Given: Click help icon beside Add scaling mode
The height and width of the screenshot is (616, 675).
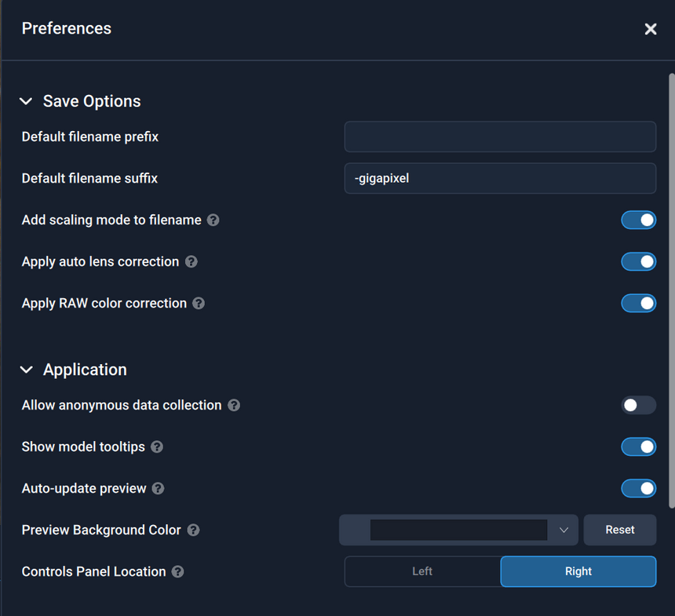Looking at the screenshot, I should [x=213, y=221].
